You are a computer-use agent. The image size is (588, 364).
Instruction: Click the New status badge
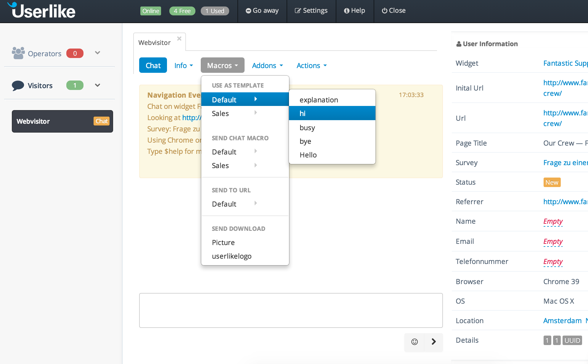tap(552, 182)
